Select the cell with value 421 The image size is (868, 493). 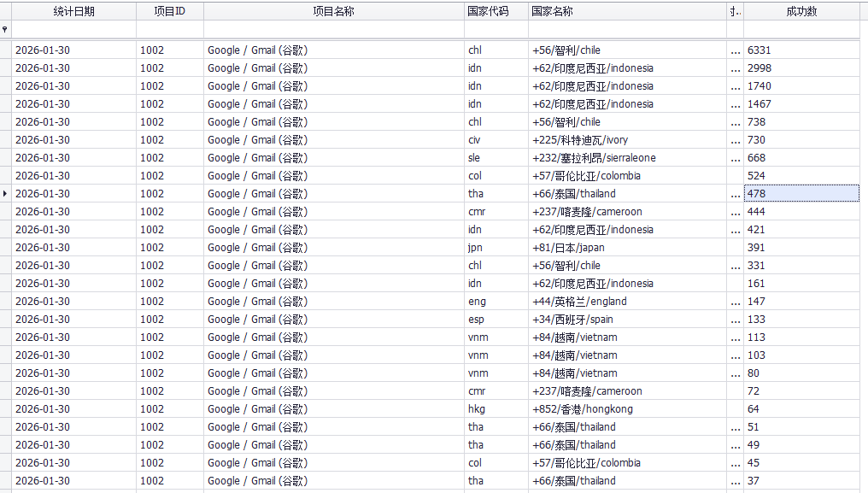click(x=801, y=229)
